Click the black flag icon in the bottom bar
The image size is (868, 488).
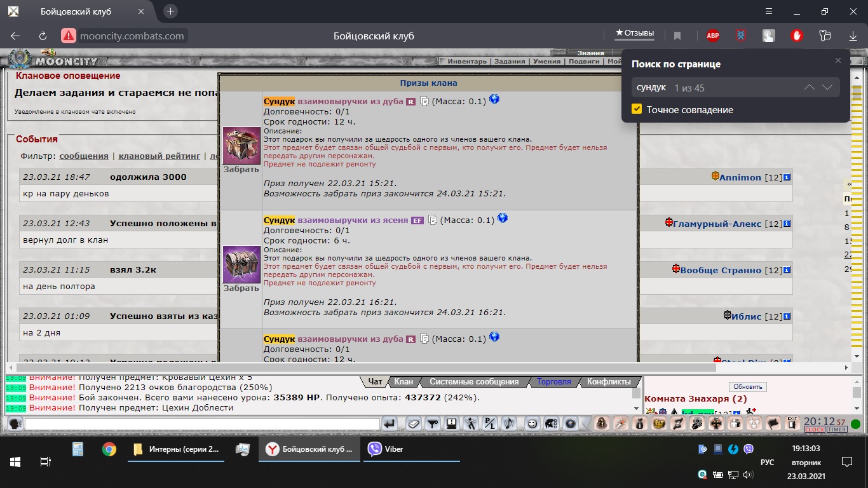click(773, 423)
